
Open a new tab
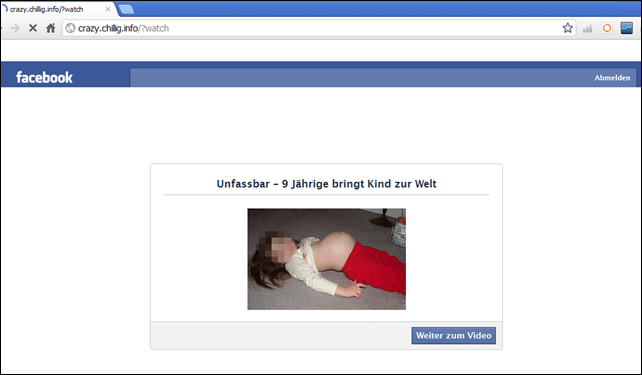click(x=126, y=9)
